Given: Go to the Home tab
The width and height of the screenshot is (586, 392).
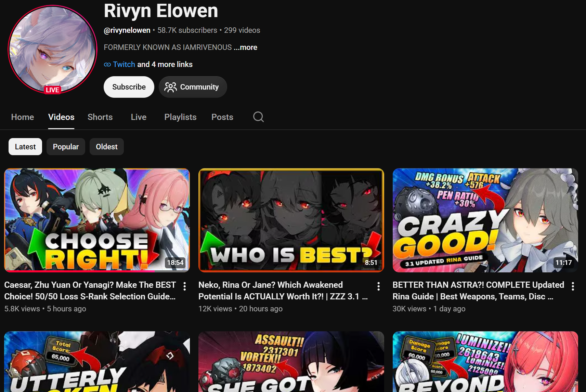Looking at the screenshot, I should click(x=23, y=117).
